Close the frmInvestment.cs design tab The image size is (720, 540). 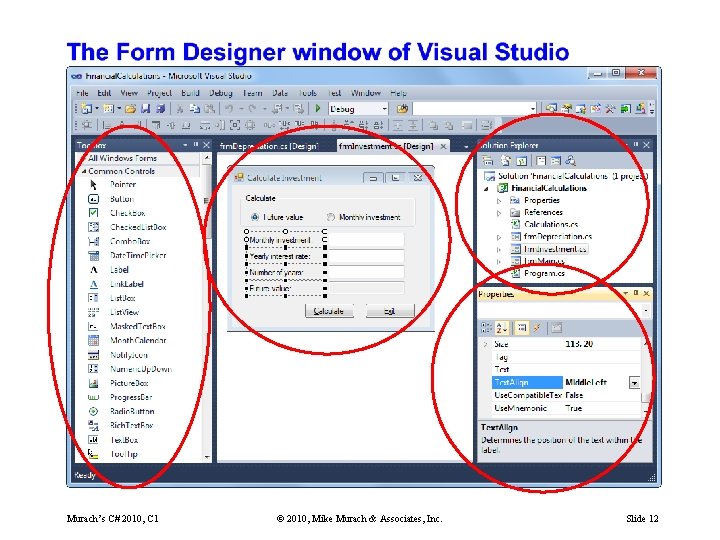pos(443,146)
